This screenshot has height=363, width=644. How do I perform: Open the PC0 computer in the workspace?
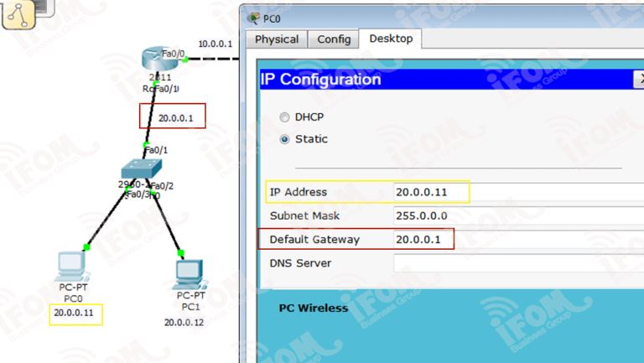71,266
